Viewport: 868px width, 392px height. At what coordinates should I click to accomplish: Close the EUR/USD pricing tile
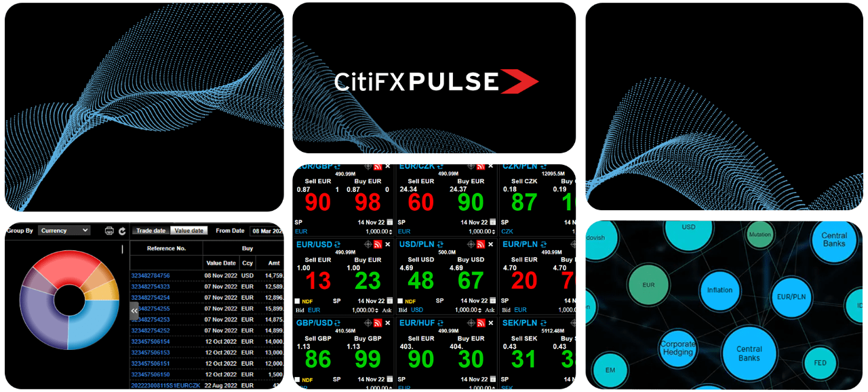click(388, 244)
